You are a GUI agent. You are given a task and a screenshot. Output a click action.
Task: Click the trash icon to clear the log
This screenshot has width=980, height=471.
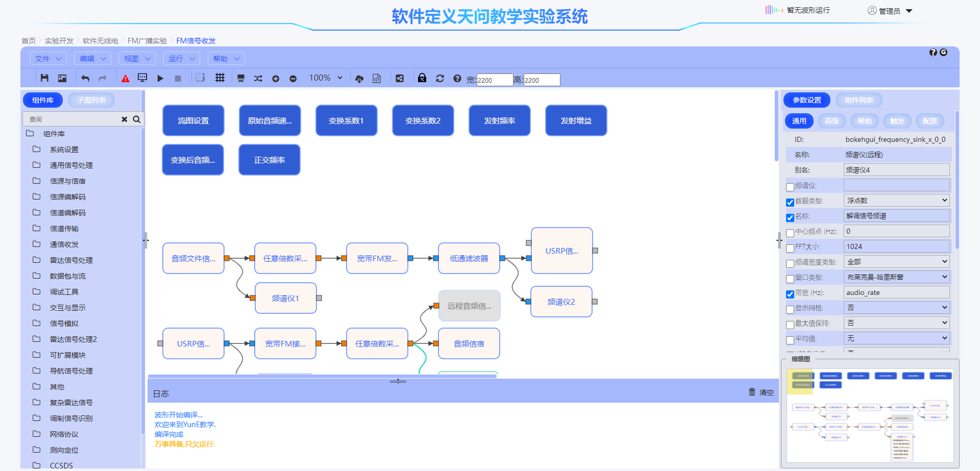tap(752, 392)
